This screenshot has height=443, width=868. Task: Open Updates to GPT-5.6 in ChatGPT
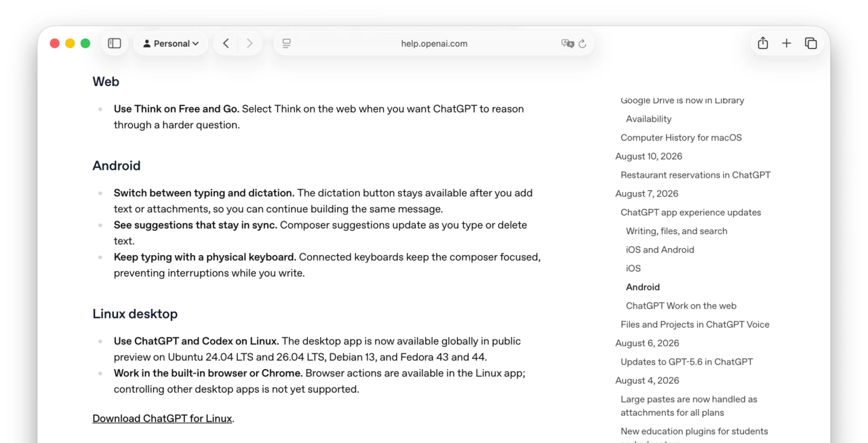687,362
